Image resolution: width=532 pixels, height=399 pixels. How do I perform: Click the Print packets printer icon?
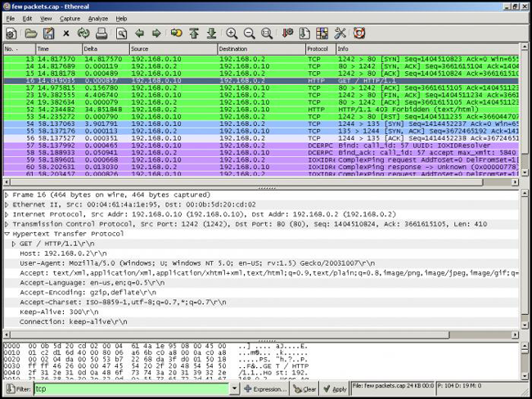tap(101, 34)
